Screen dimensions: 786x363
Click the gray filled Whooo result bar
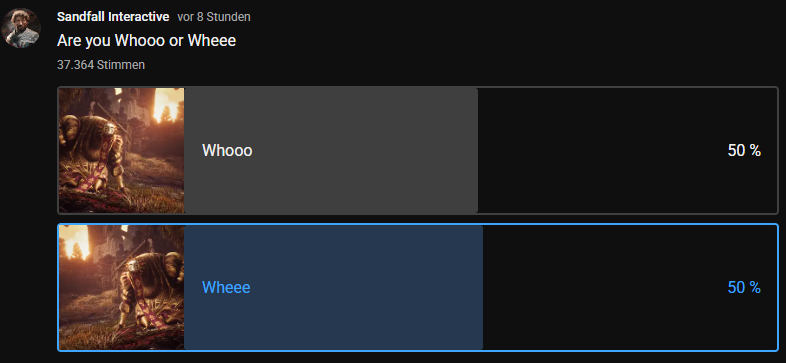tap(331, 150)
